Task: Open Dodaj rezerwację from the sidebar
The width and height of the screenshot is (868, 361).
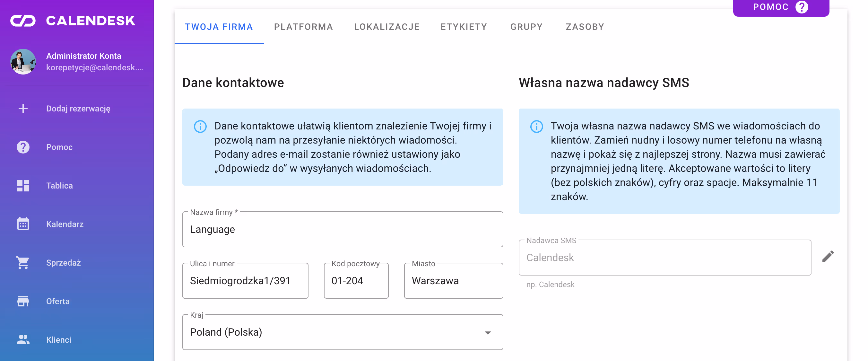Action: tap(78, 109)
